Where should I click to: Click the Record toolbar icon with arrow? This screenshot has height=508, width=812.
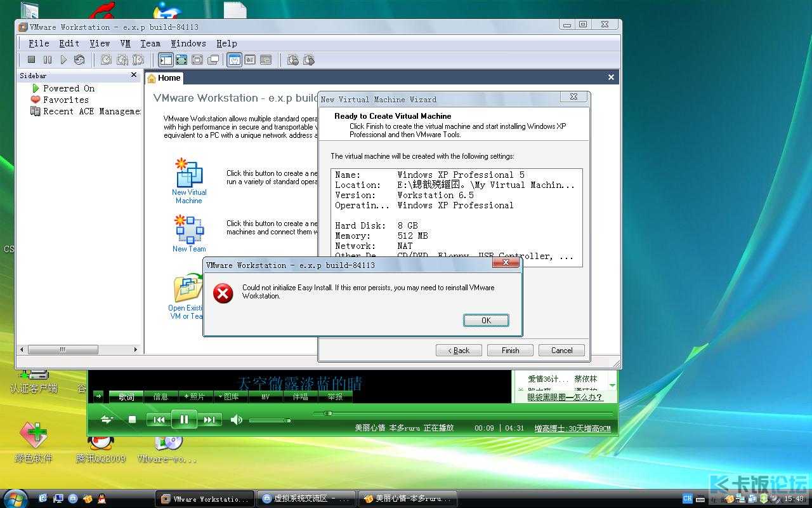[309, 60]
